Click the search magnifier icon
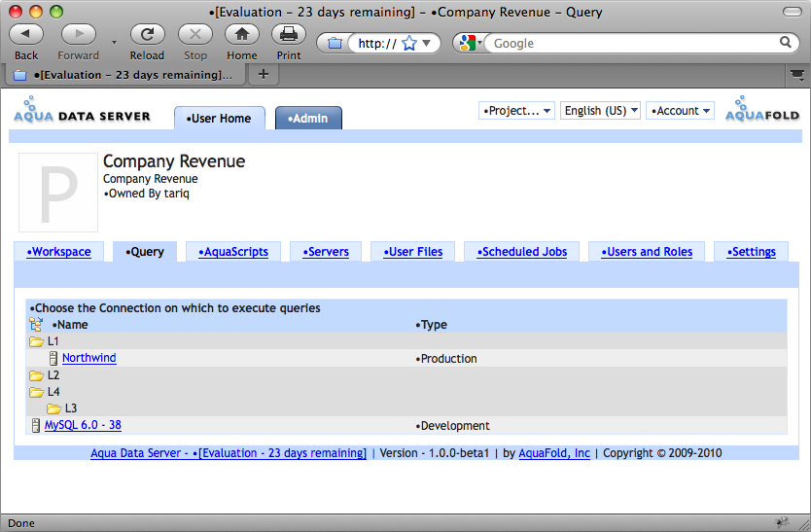Viewport: 811px width, 532px height. point(785,43)
